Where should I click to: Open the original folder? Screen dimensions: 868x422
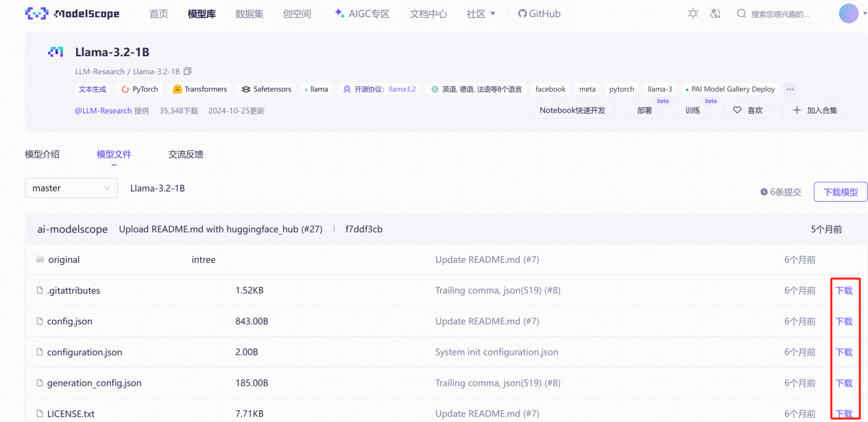point(64,259)
